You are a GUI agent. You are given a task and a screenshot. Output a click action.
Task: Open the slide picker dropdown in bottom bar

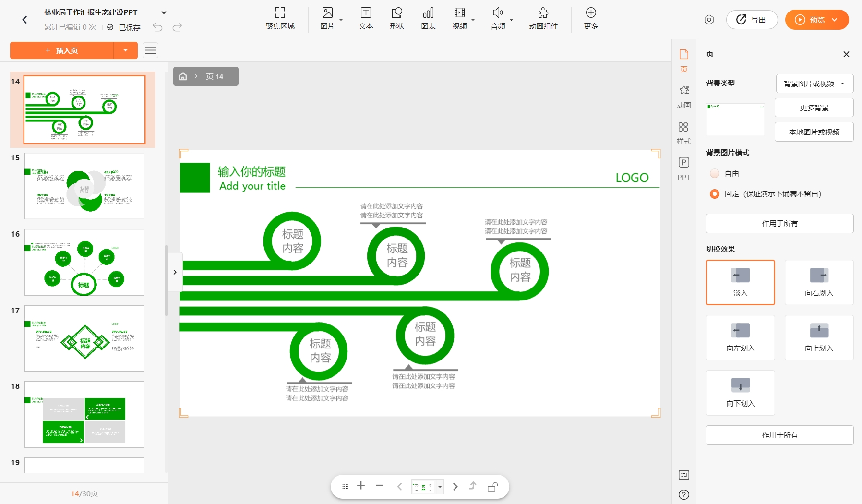click(440, 487)
